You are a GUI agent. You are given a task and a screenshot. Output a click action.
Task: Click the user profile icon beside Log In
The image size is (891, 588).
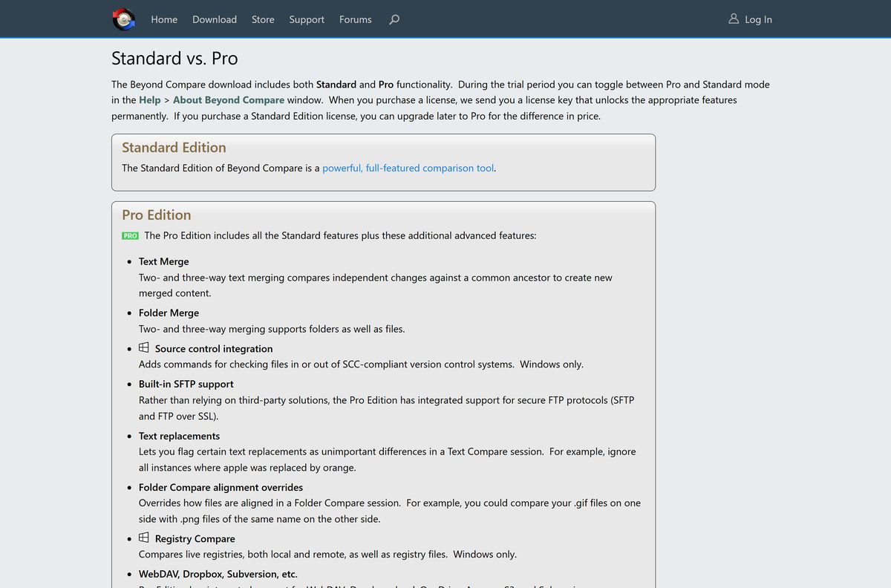pos(734,19)
